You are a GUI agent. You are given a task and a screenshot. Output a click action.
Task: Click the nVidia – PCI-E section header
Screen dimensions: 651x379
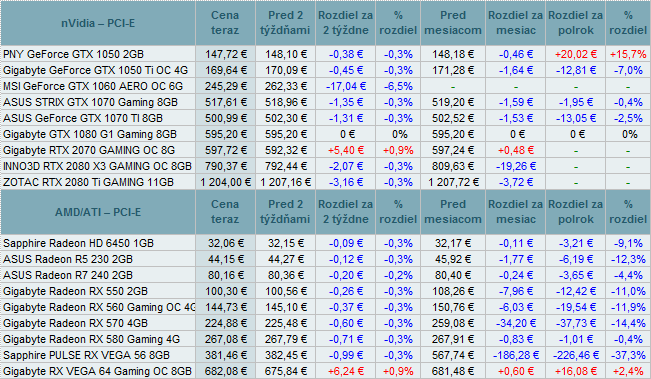coord(98,23)
